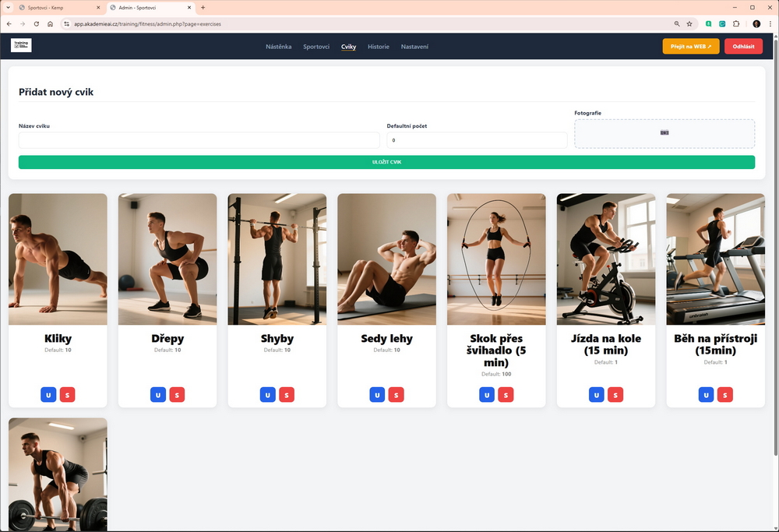
Task: Click the red S button under Jízda na kole
Action: 615,395
